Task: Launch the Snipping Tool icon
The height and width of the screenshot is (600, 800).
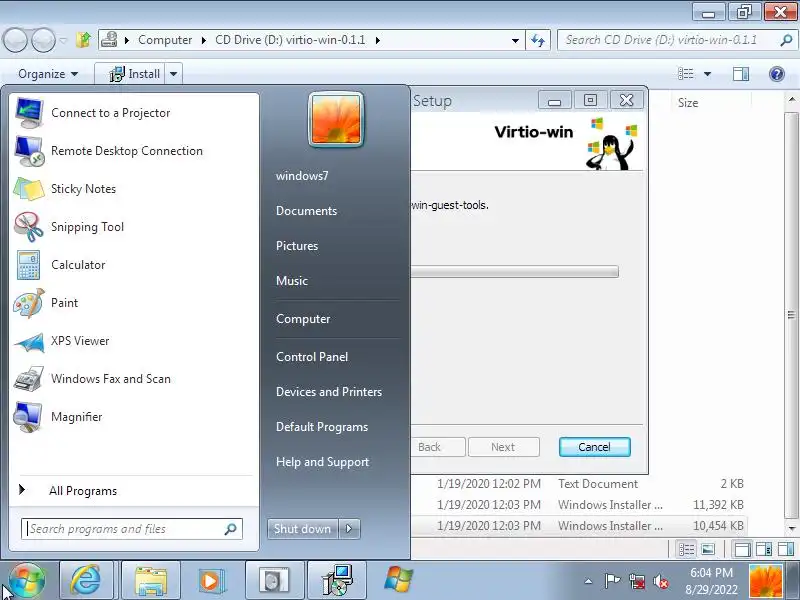Action: click(29, 227)
